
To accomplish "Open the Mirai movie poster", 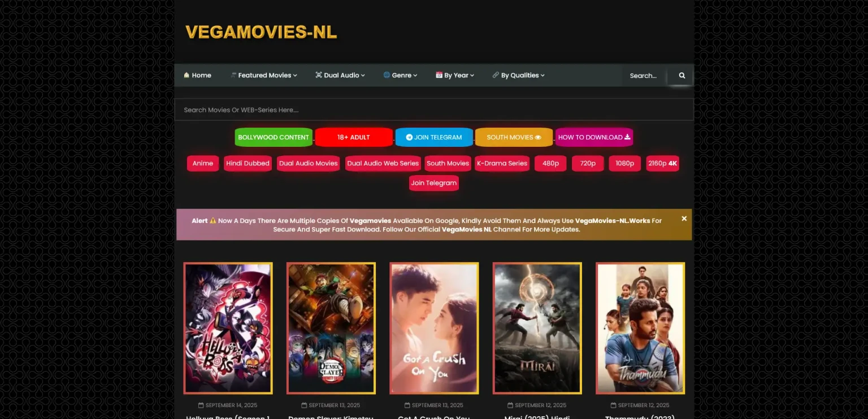I will 537,328.
